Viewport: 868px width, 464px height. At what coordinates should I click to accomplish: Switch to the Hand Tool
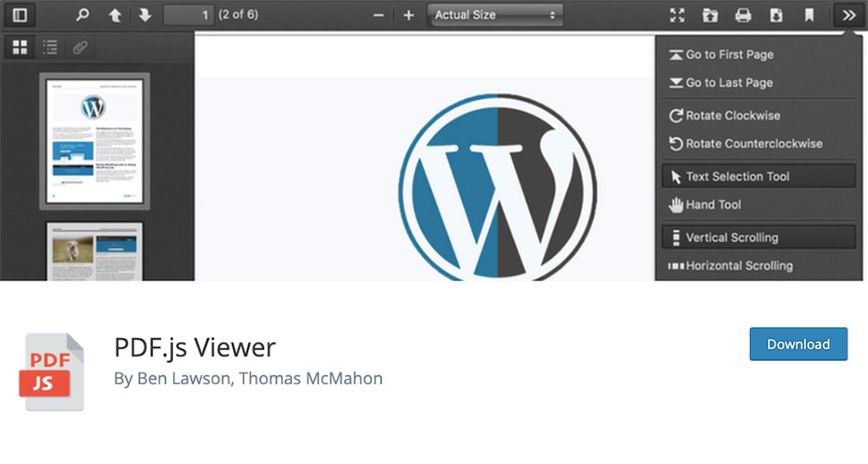coord(759,205)
